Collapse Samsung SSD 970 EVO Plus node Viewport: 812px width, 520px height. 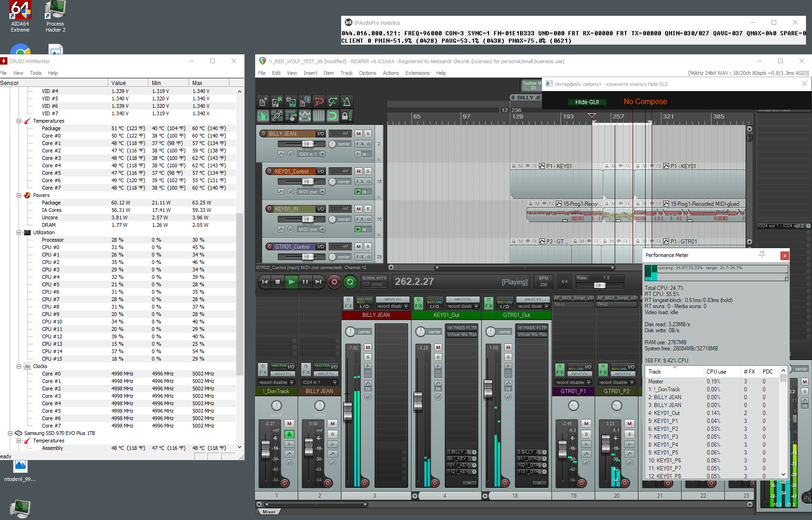10,433
